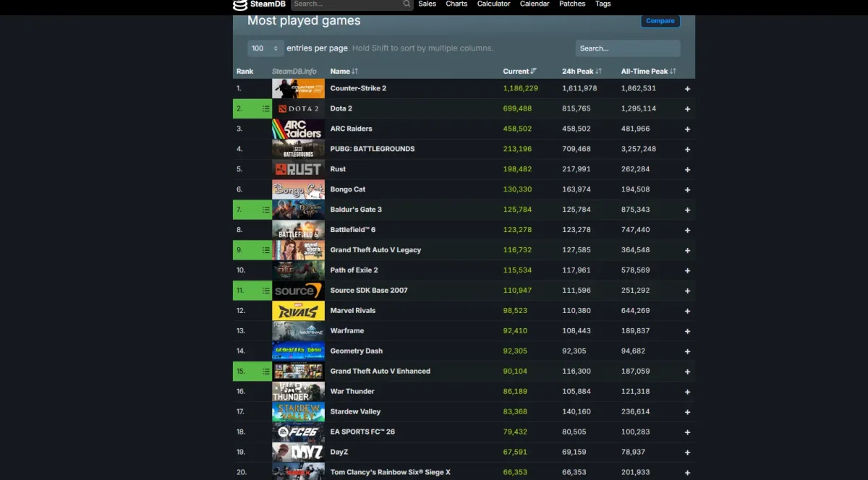
Task: Expand details for the Rust row
Action: pos(687,168)
